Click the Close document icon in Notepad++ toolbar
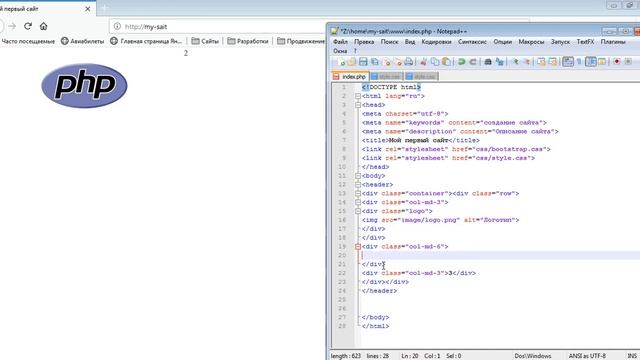This screenshot has height=360, width=640. coord(387,62)
